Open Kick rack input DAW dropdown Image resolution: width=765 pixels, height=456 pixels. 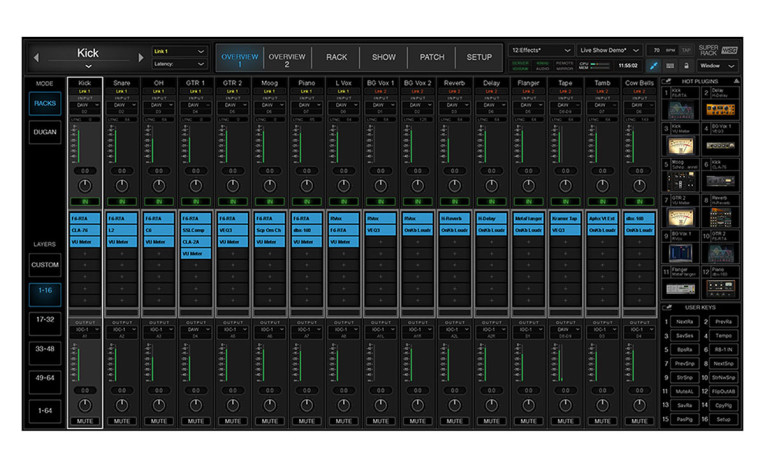[85, 105]
